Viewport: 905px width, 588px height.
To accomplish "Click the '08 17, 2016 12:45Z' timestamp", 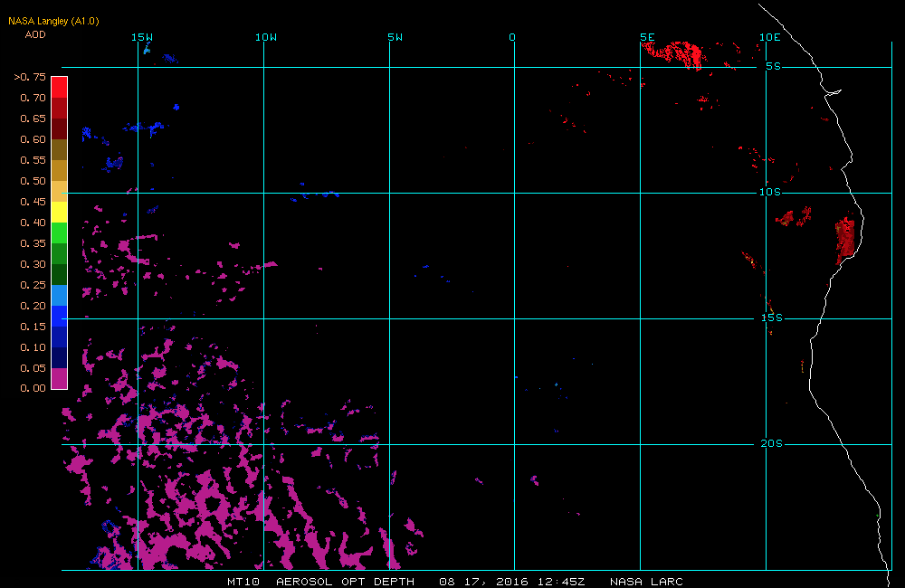I will pos(512,582).
